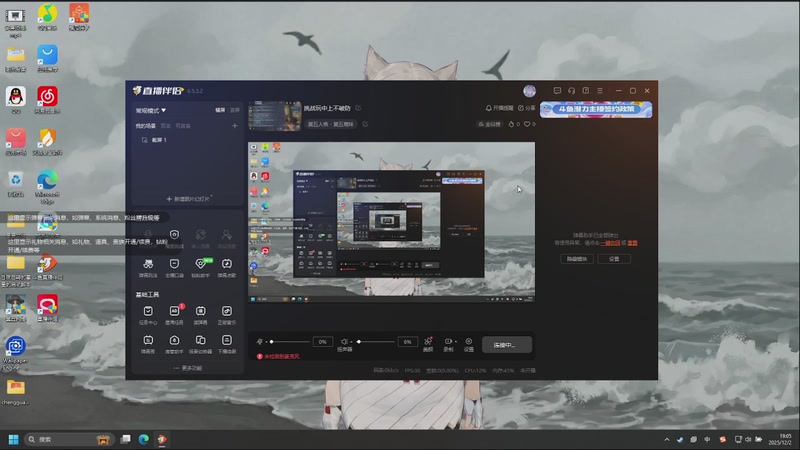
Task: Click the microphone 0% value field
Action: 322,342
